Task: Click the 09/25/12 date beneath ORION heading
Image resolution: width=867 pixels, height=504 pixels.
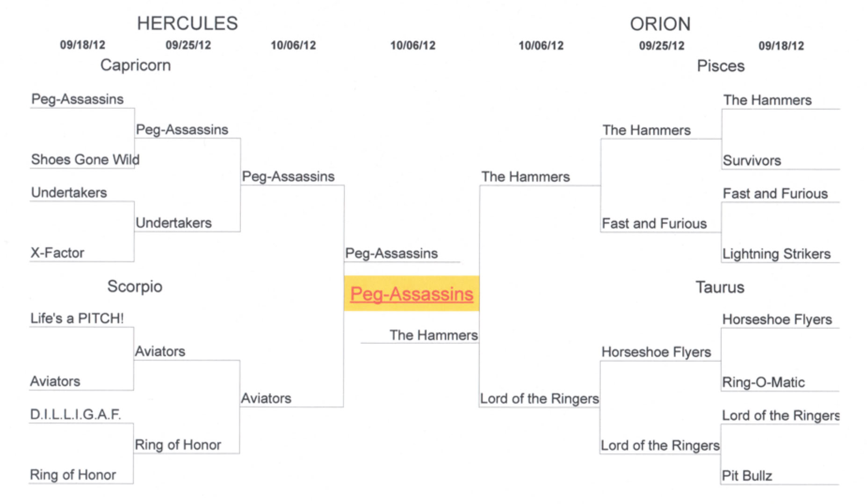Action: (661, 46)
